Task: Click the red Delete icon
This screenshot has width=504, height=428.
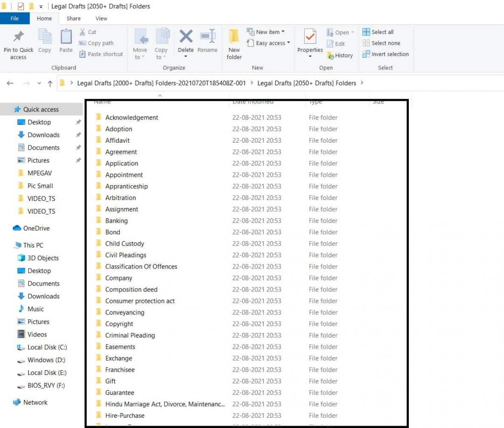Action: [186, 36]
